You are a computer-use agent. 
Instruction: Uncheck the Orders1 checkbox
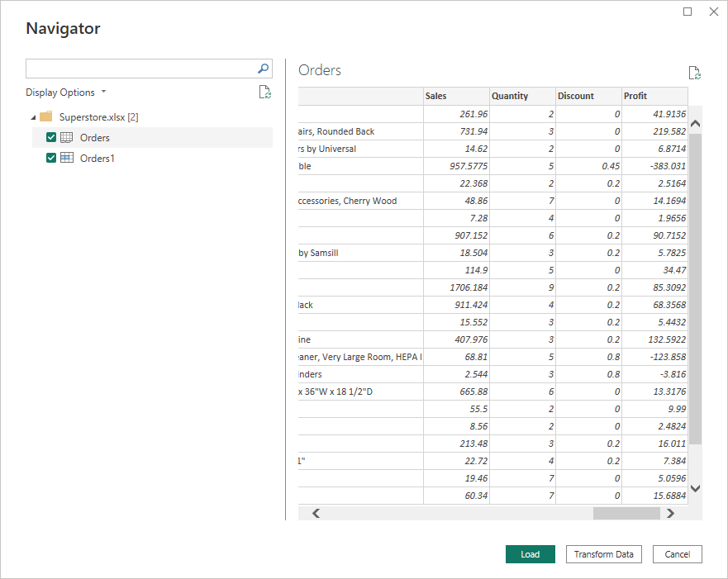[x=51, y=158]
